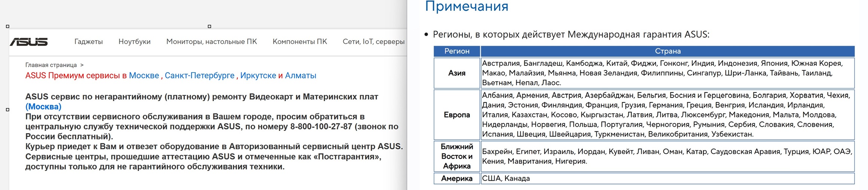Click the Регион column header
Image resolution: width=868 pixels, height=190 pixels.
coord(457,51)
